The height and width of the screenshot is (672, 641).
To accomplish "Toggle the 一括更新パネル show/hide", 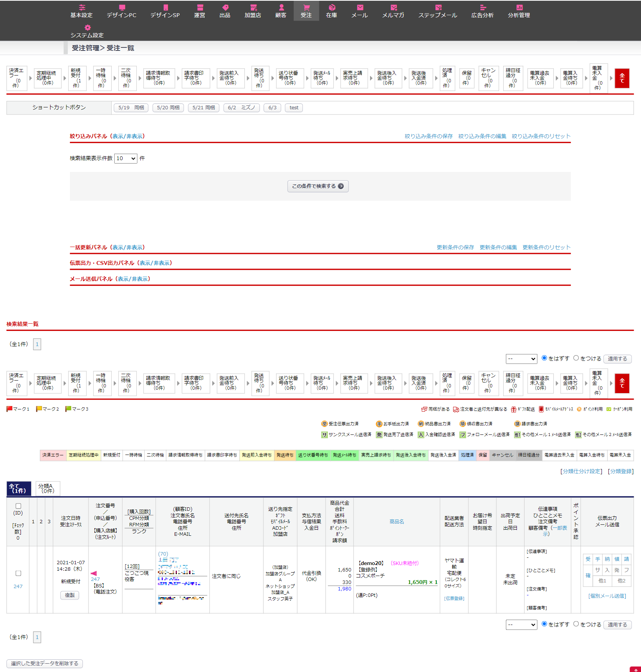I will (128, 247).
